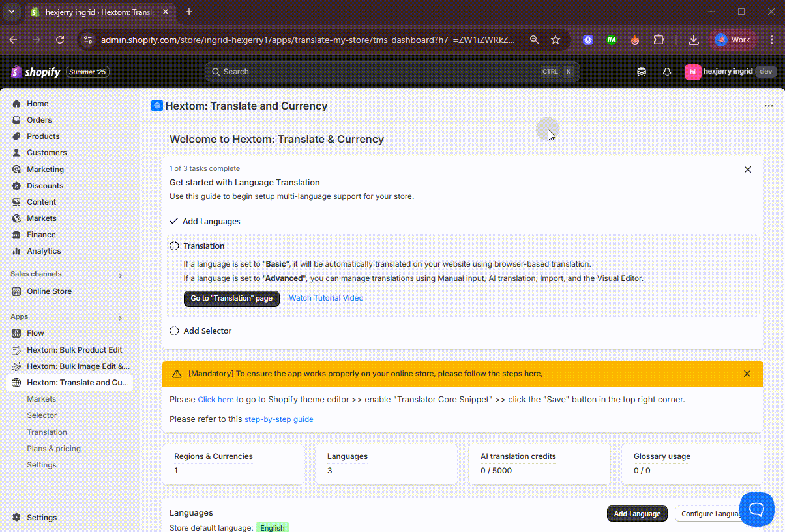Open the three-dot app menu
This screenshot has width=785, height=532.
tap(769, 106)
